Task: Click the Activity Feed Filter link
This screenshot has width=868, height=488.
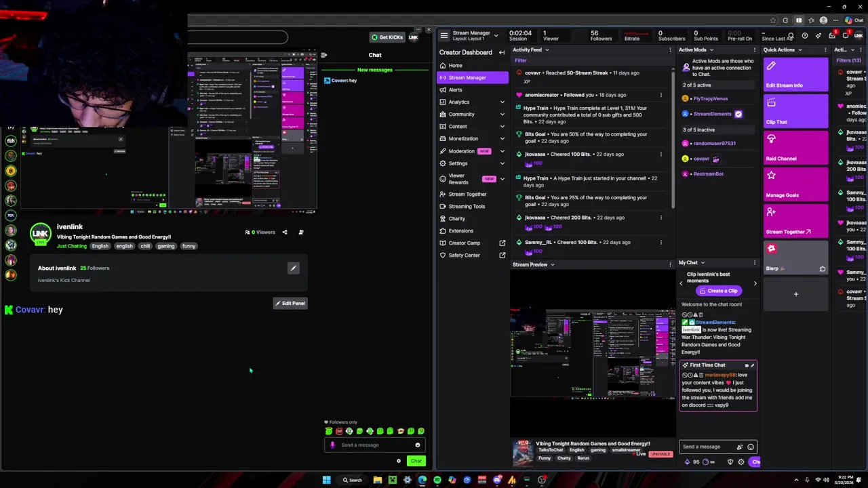Action: [x=520, y=60]
